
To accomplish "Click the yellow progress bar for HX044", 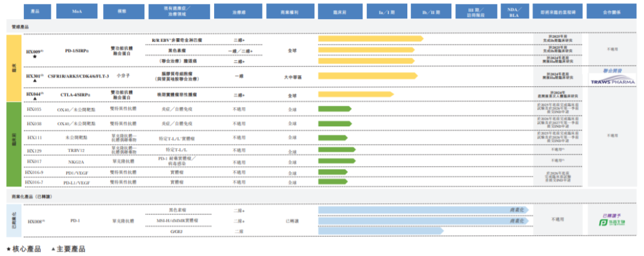I will (356, 94).
